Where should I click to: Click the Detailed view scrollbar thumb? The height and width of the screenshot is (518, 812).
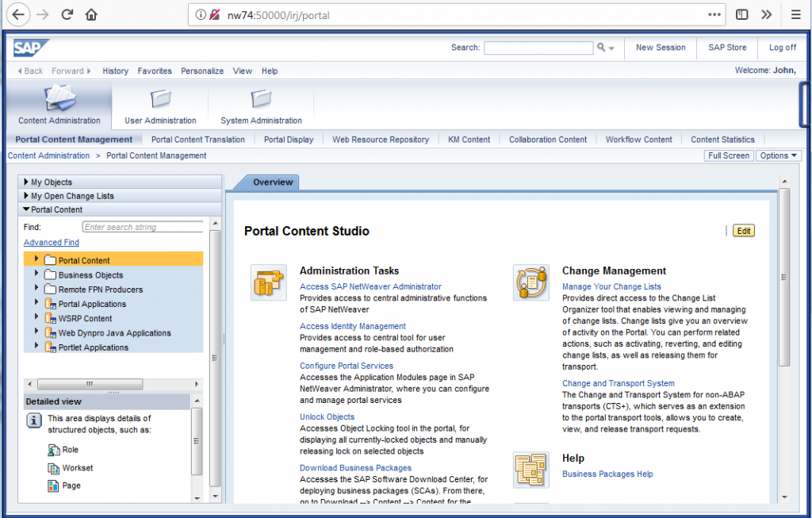click(x=197, y=441)
